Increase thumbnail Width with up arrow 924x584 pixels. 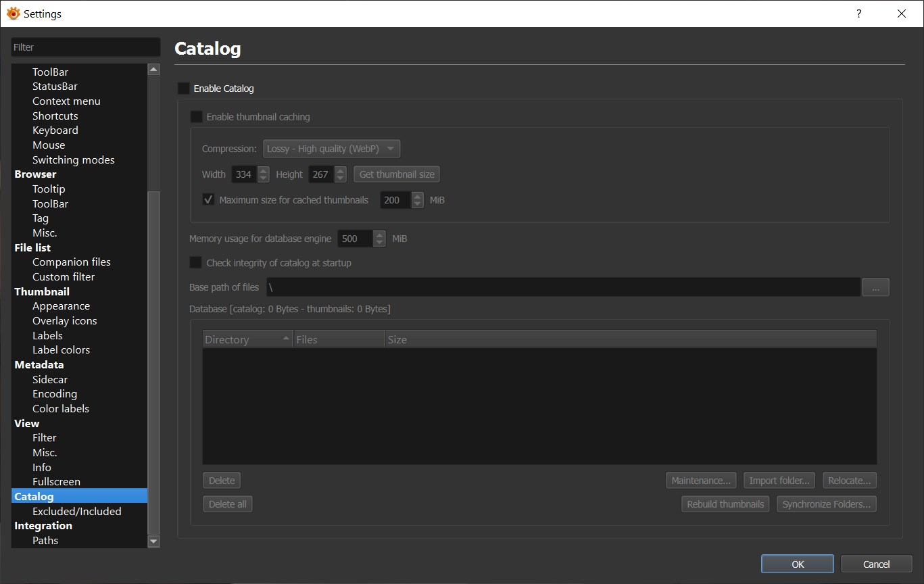[263, 170]
